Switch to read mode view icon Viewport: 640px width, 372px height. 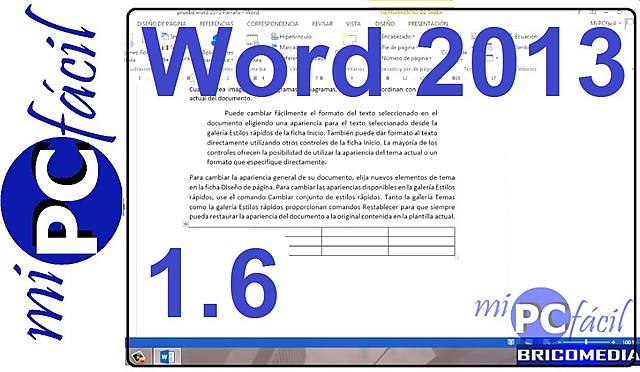click(510, 342)
